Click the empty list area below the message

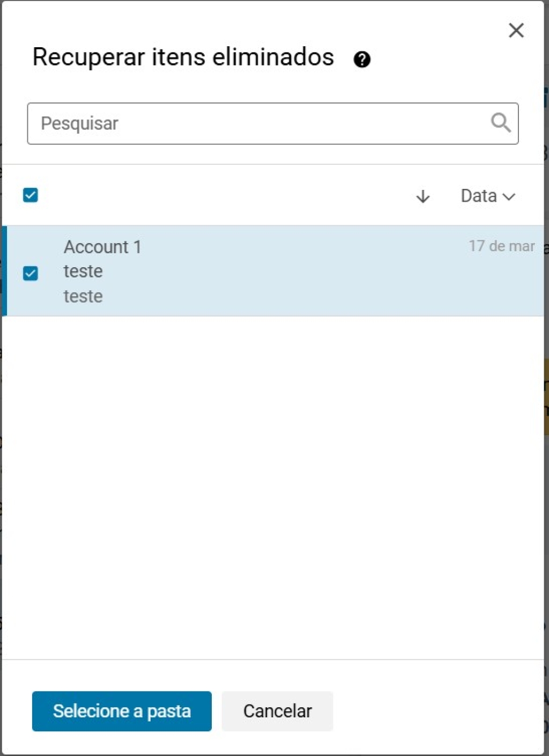pos(273,483)
